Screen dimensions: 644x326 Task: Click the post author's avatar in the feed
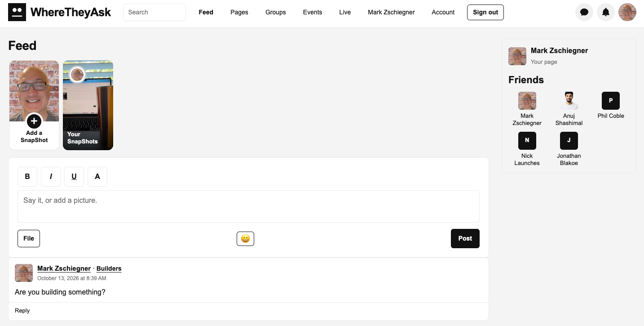(x=24, y=273)
